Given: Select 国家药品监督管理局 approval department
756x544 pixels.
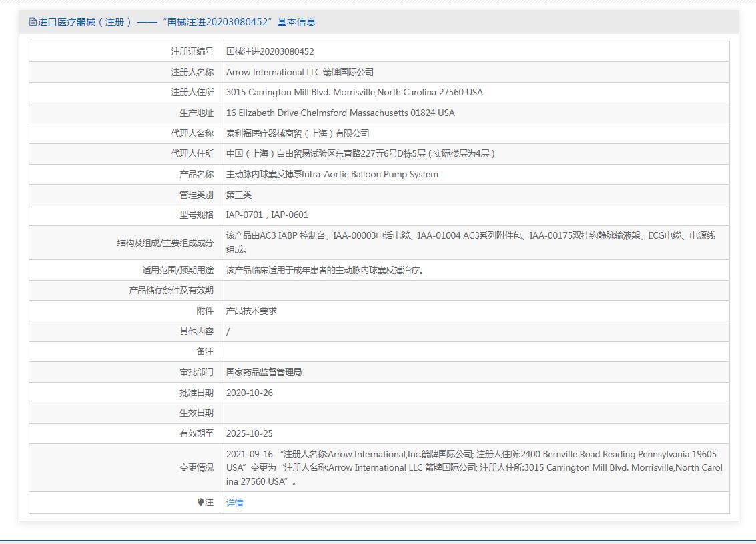Looking at the screenshot, I should click(264, 373).
